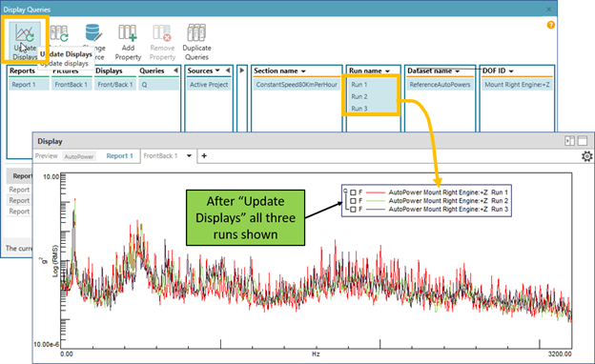
Task: Click the Update Displays toolbar icon
Action: point(25,33)
